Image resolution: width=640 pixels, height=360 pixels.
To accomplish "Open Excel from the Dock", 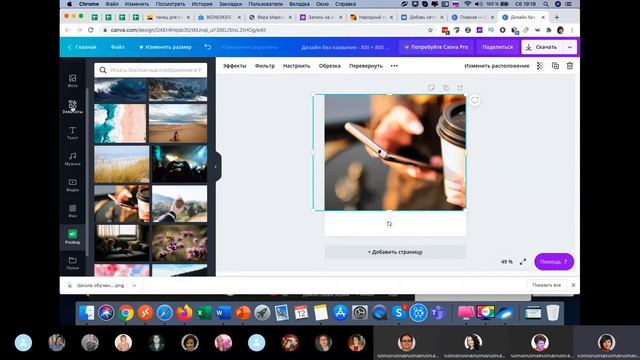I will (204, 313).
